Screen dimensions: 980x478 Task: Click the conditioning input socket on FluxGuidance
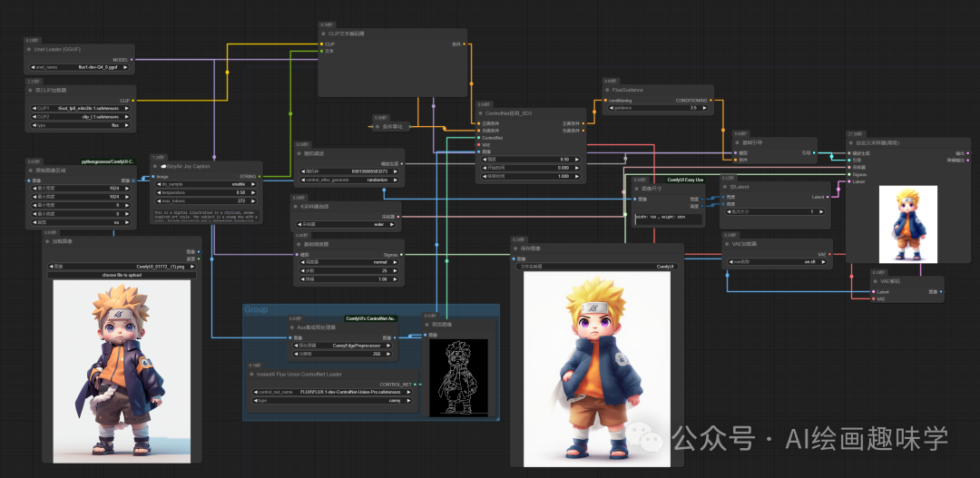point(605,100)
